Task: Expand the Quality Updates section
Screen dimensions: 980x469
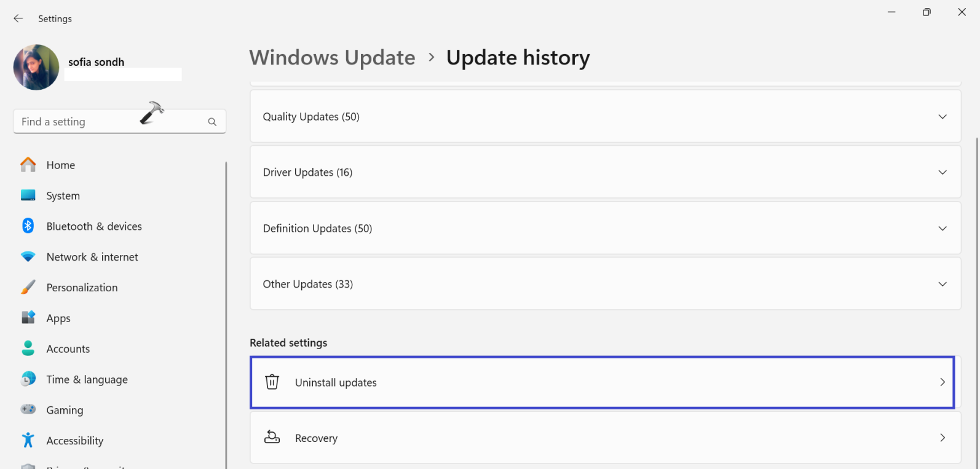Action: click(x=942, y=116)
